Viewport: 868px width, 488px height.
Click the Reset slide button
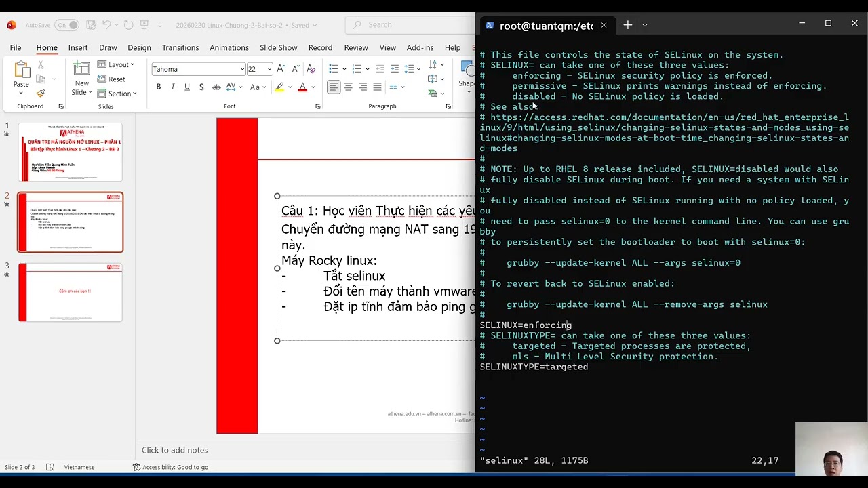pos(112,79)
